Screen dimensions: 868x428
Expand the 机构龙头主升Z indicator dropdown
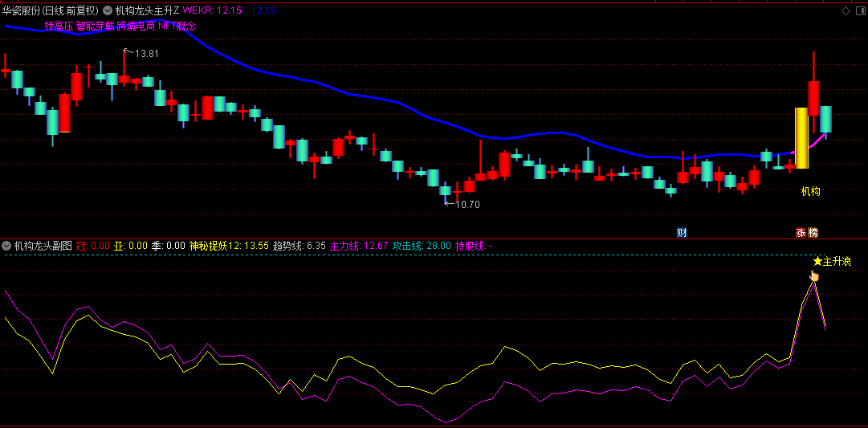pos(107,10)
